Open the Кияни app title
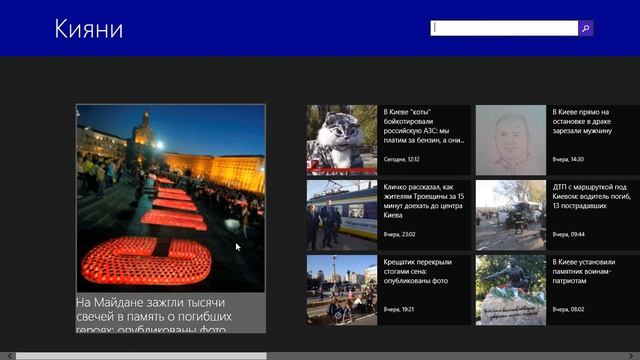 [x=89, y=29]
